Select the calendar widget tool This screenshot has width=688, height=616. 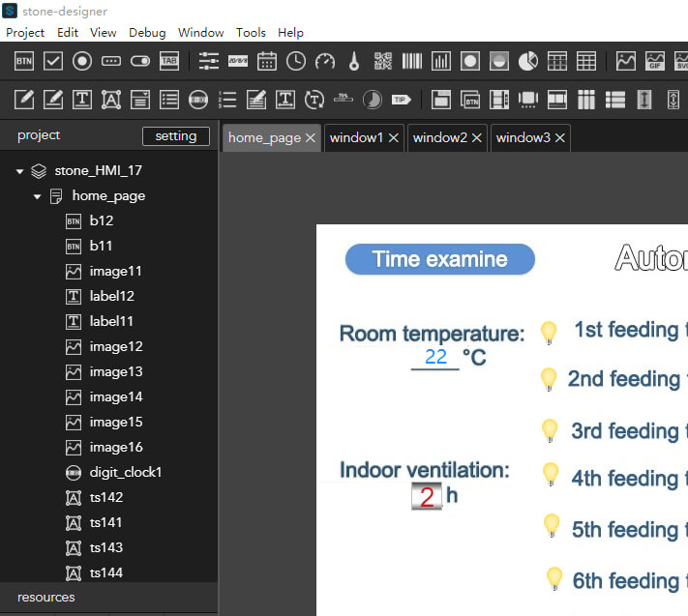[x=267, y=61]
